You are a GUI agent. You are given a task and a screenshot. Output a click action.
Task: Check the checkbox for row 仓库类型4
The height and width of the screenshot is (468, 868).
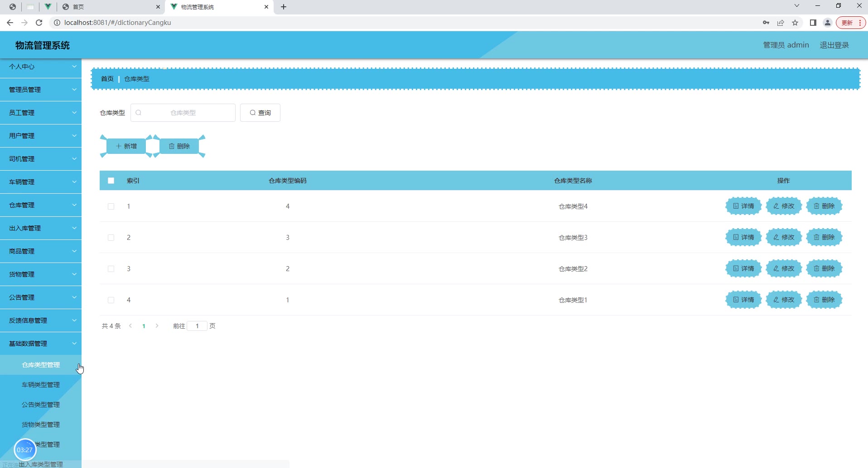tap(111, 206)
